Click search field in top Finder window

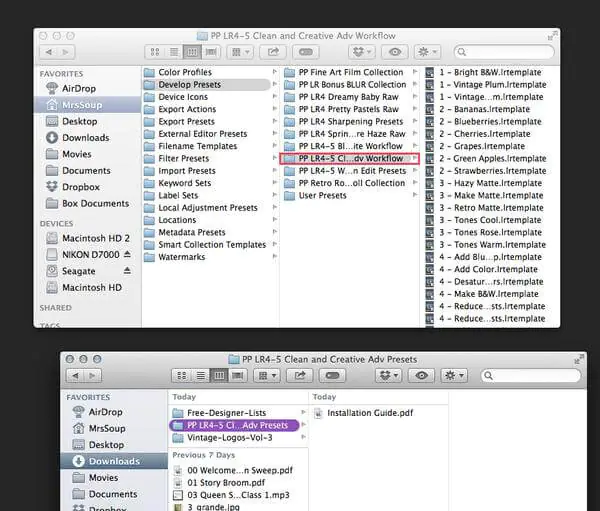tap(504, 52)
